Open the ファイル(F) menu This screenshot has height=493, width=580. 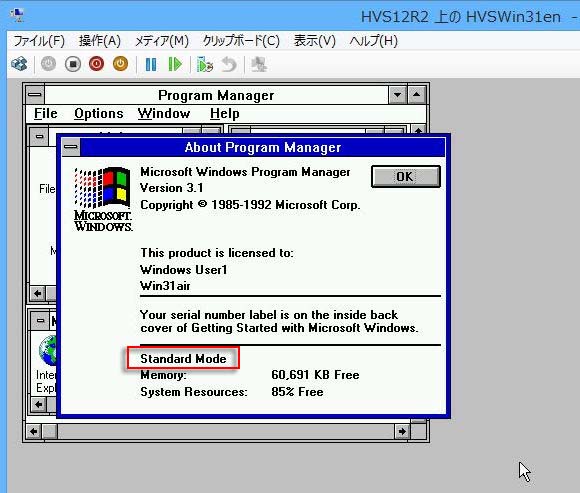coord(39,41)
